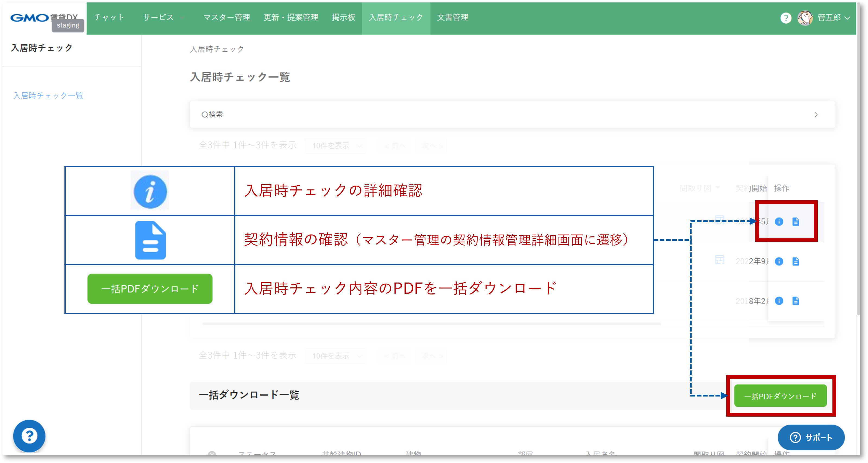The image size is (868, 463).
Task: Click the user avatar icon in the header
Action: pos(805,18)
